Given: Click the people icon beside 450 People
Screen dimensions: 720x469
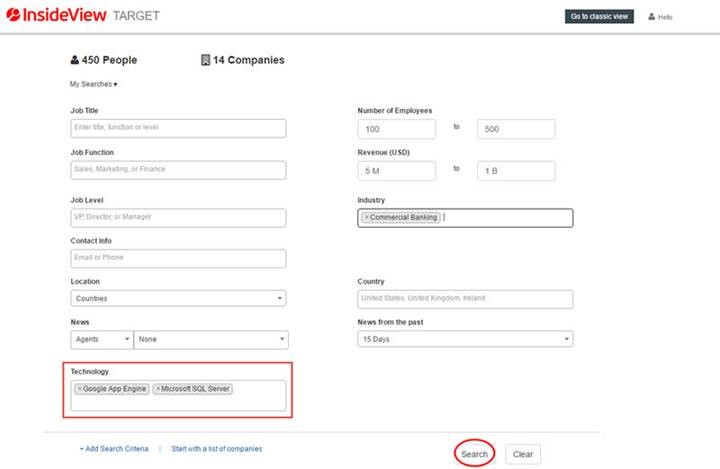Looking at the screenshot, I should (x=74, y=60).
